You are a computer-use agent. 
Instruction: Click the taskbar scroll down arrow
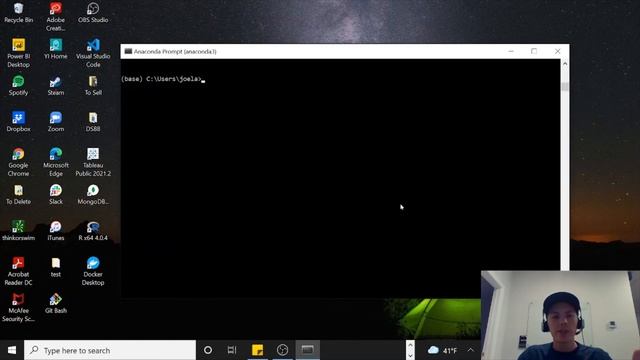point(410,356)
